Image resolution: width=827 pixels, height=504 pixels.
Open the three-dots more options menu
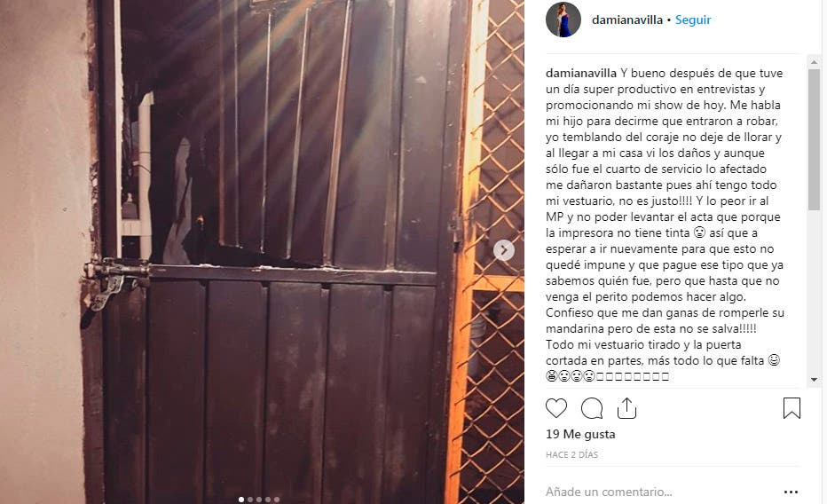[x=792, y=492]
